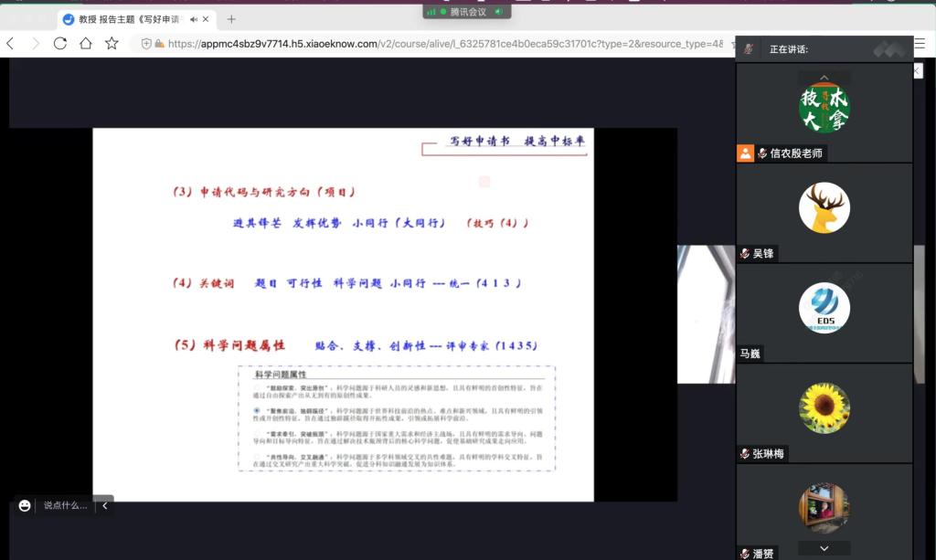Viewport: 936px width, 560px height.
Task: Collapse the chat input with left chevron
Action: click(104, 505)
